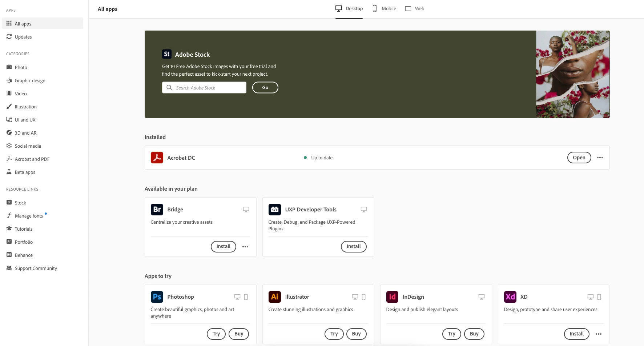Click the Manage fonts f icon
Screen dimensions: 644x346
[x=9, y=215]
